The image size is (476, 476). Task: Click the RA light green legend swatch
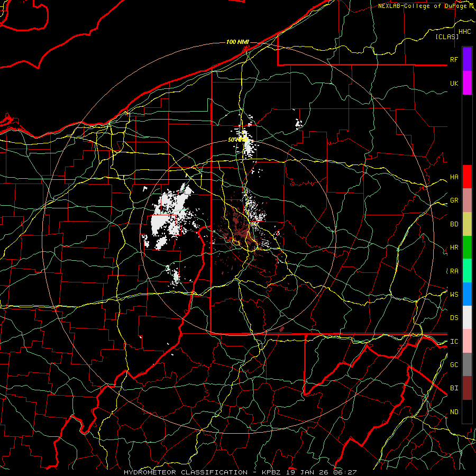pyautogui.click(x=467, y=270)
